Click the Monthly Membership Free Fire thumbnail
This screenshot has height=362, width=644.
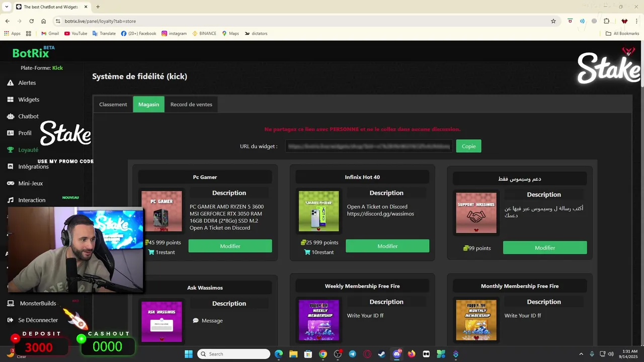click(476, 320)
